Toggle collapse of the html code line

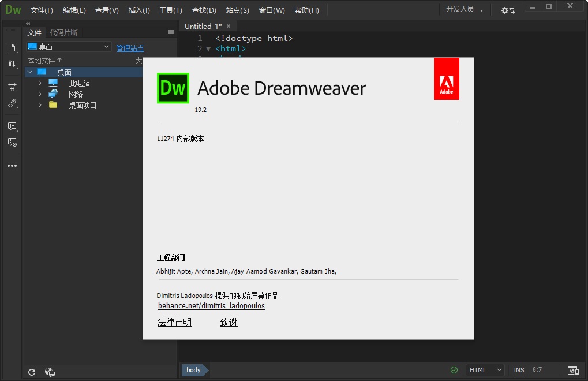(208, 48)
